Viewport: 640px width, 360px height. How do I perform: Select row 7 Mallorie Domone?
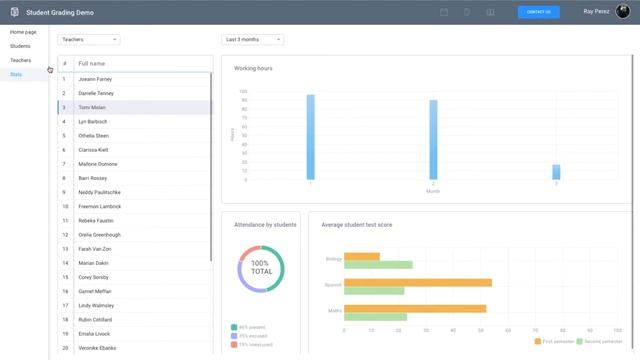(135, 164)
